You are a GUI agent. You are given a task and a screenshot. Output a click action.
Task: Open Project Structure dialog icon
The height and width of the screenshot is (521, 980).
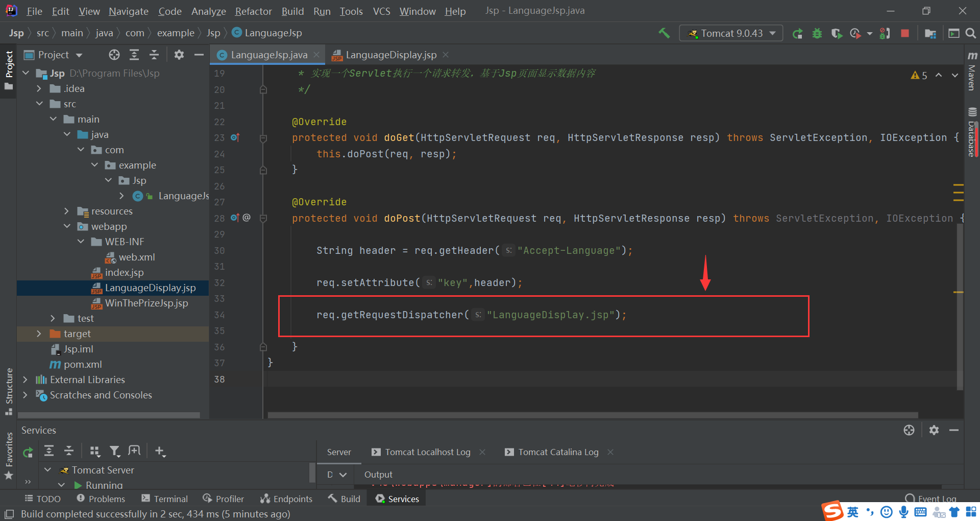tap(930, 33)
